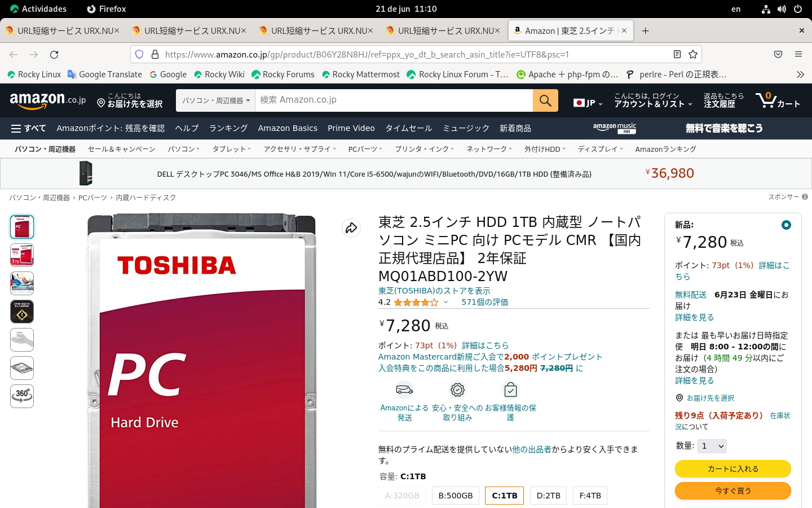Click the power icon in top bar
The width and height of the screenshot is (812, 508).
point(798,9)
